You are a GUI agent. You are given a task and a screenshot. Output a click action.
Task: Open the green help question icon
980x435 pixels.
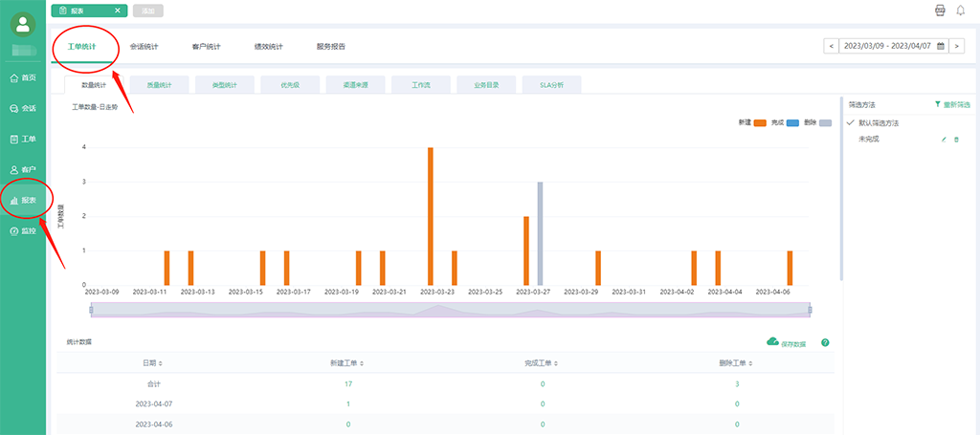[x=825, y=342]
